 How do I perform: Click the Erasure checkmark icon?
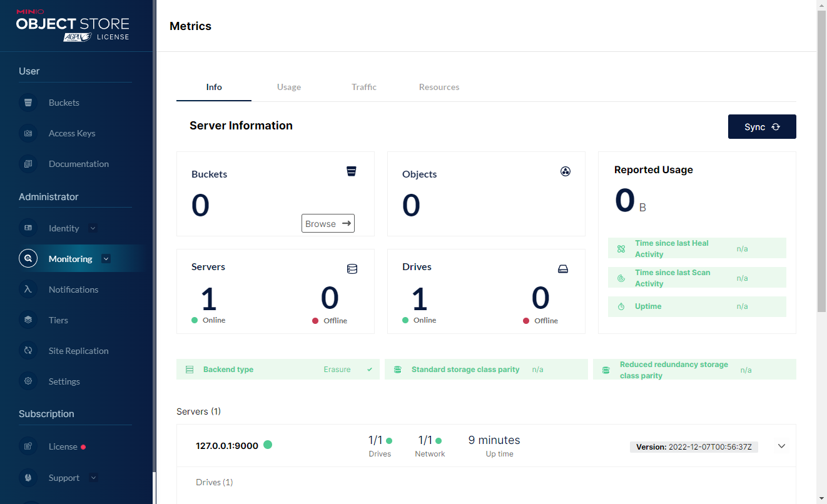click(370, 370)
